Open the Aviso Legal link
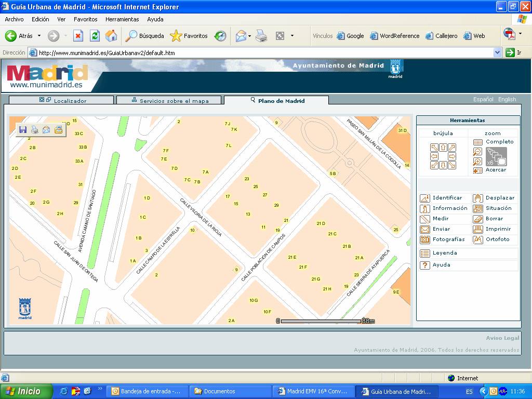 [x=502, y=338]
